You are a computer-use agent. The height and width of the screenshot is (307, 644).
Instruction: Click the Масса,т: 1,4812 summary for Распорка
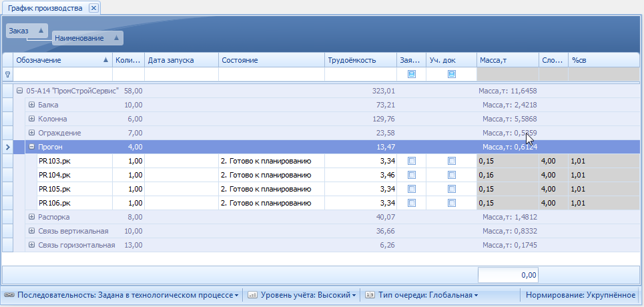click(x=510, y=217)
